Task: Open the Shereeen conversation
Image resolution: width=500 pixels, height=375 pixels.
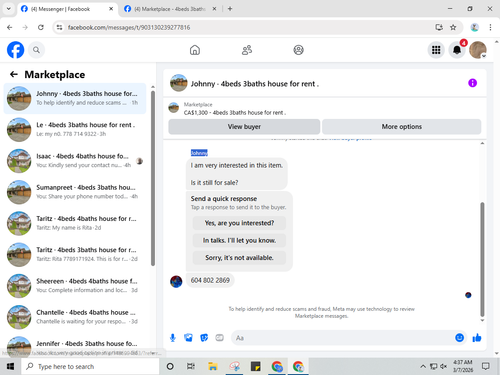Action: point(75,286)
